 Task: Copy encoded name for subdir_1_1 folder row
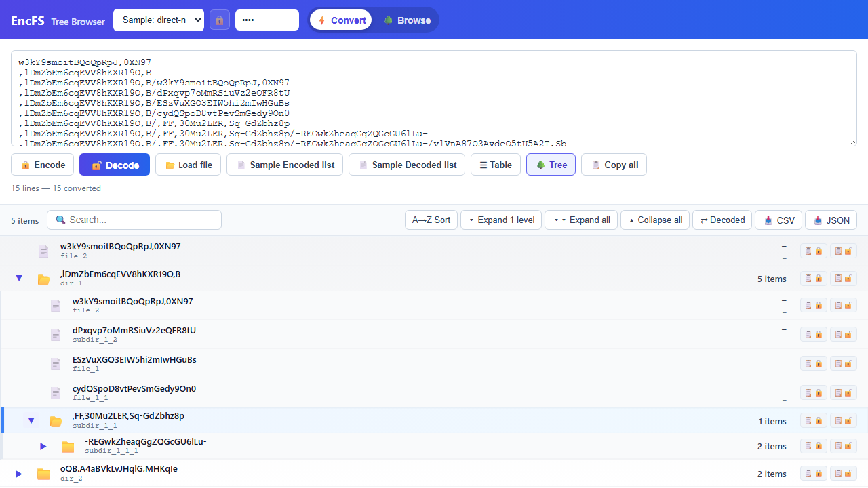pos(813,421)
